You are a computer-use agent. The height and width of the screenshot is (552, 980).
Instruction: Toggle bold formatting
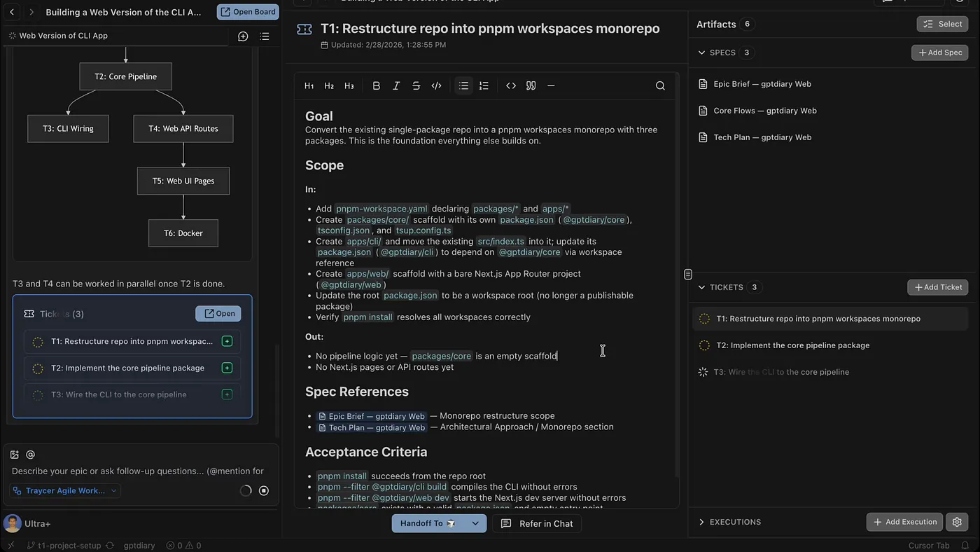(376, 85)
